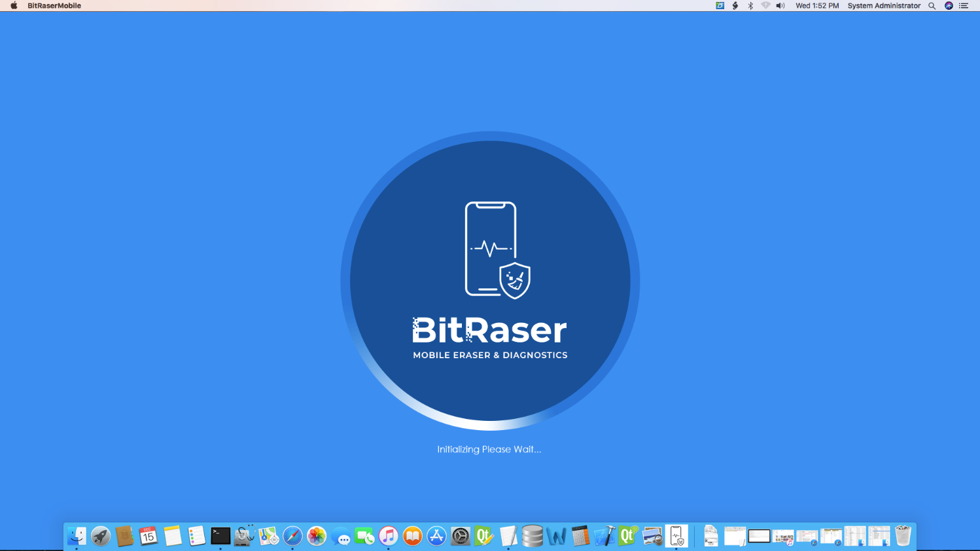The image size is (980, 551).
Task: Open the Contacts address book dock icon
Action: tap(124, 536)
